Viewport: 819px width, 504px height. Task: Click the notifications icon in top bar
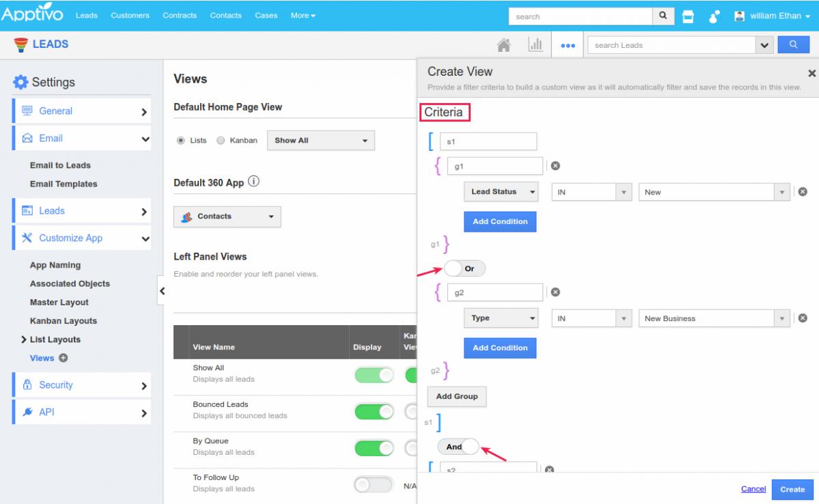[x=713, y=16]
